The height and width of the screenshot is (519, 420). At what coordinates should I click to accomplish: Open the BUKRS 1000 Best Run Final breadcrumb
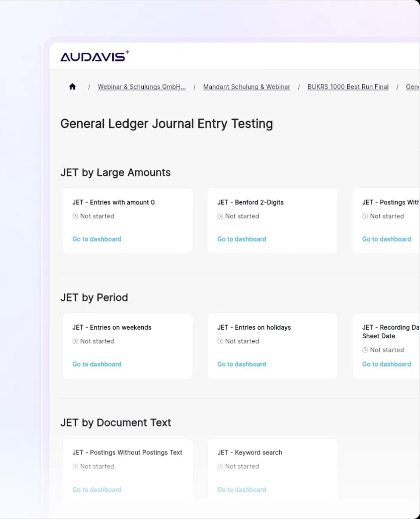(348, 86)
